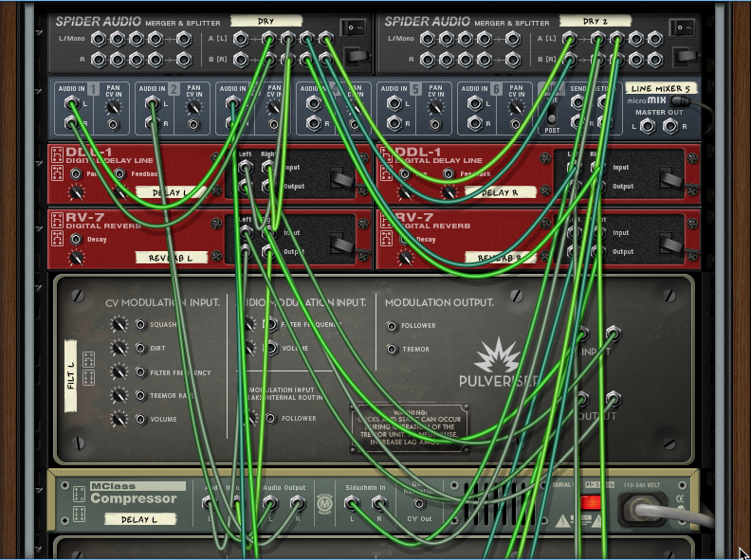751x560 pixels.
Task: Click Pan CV jack on DDL-1 Delay L
Action: (76, 173)
